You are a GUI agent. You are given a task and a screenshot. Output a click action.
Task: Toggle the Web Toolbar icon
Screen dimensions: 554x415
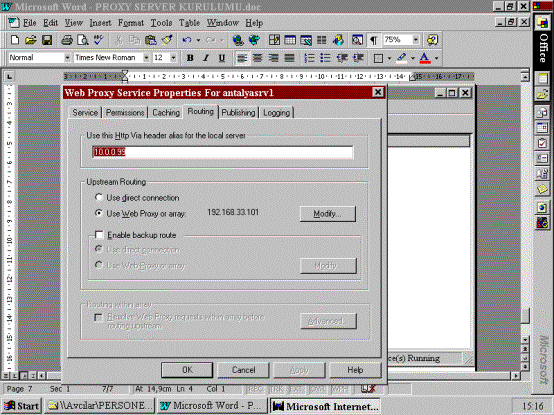pos(254,40)
